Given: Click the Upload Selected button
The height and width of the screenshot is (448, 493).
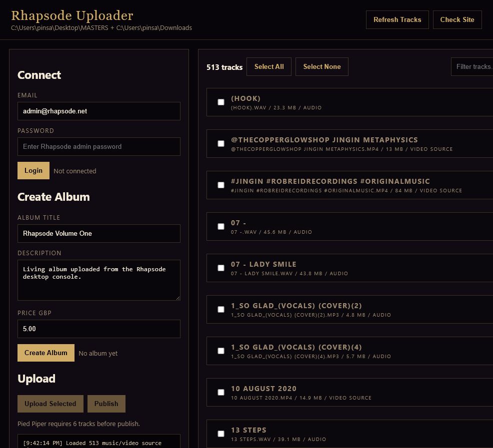Looking at the screenshot, I should point(50,404).
